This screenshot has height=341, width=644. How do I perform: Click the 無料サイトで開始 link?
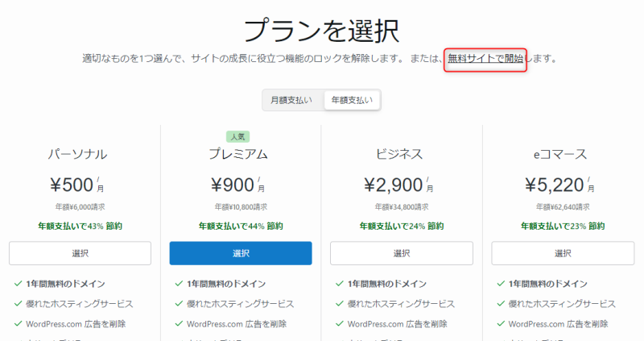[x=485, y=59]
